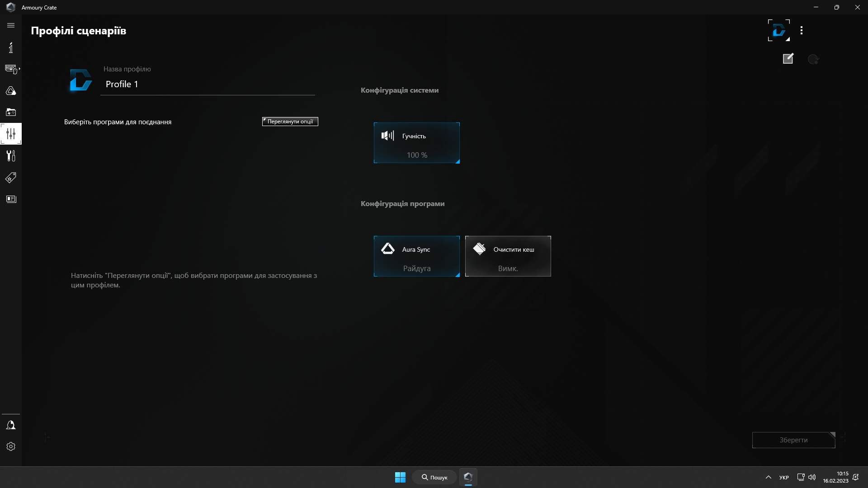Open the Home info sidebar icon
This screenshot has height=488, width=868.
11,47
